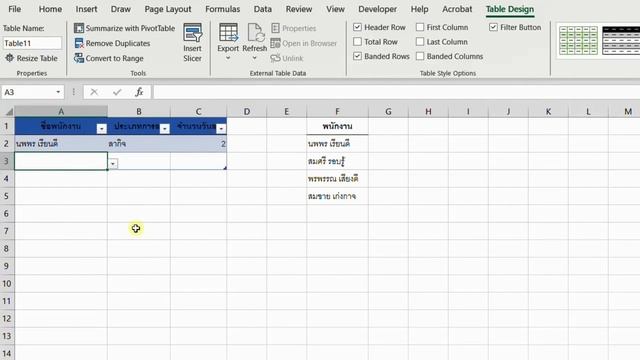Select cell C2 containing value 2
The image size is (640, 360).
[x=198, y=144]
